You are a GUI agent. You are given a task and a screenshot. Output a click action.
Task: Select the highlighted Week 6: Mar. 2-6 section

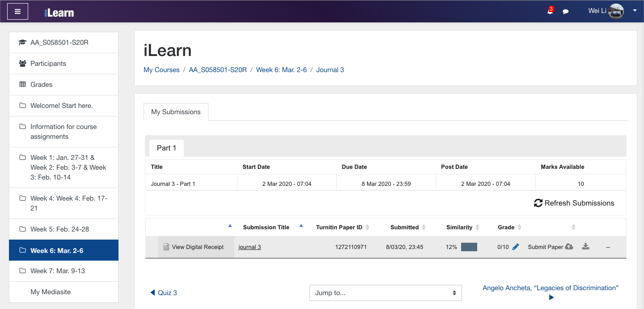64,250
